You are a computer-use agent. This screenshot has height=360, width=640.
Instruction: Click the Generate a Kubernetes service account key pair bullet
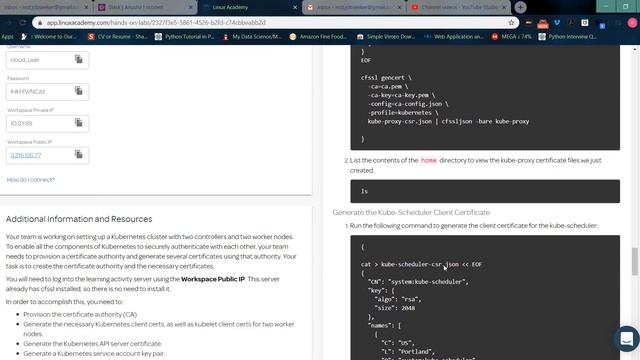click(94, 353)
